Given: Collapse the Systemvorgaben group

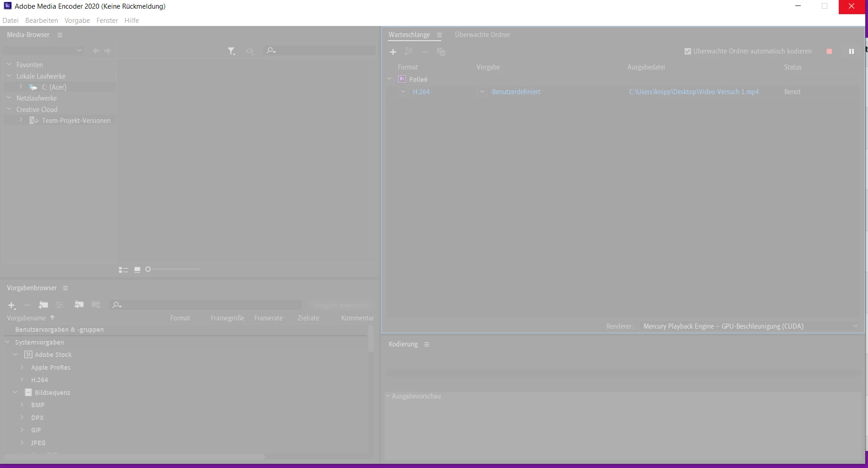Looking at the screenshot, I should point(7,342).
